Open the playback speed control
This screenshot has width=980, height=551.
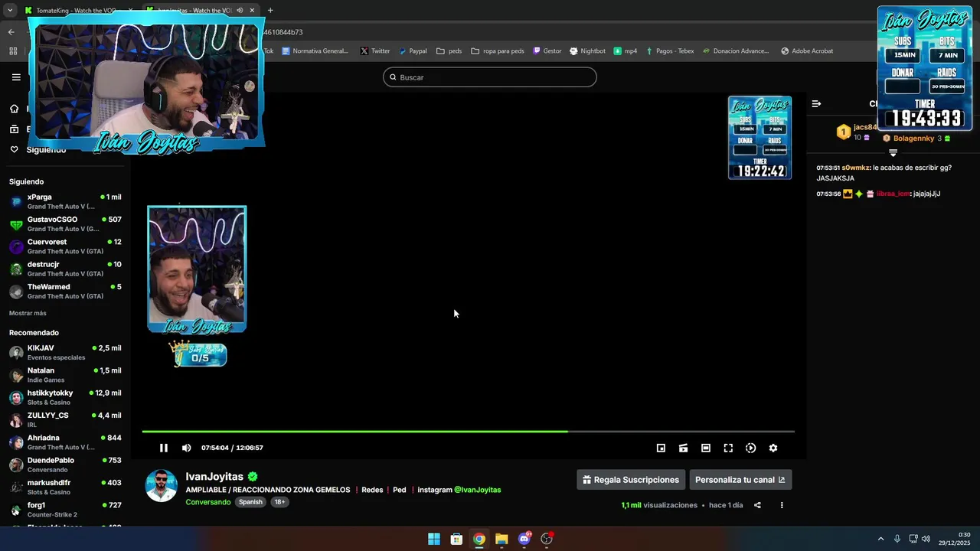750,448
